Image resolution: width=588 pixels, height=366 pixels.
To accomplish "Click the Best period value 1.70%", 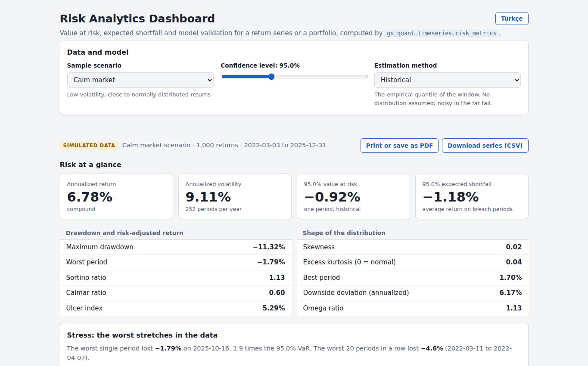I will pos(510,278).
